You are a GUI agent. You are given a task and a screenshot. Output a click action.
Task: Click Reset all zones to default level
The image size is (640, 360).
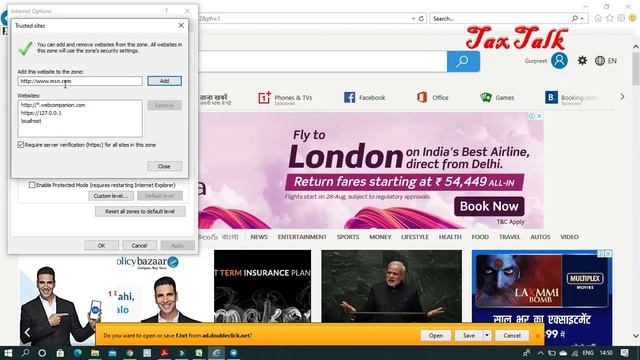tap(140, 211)
